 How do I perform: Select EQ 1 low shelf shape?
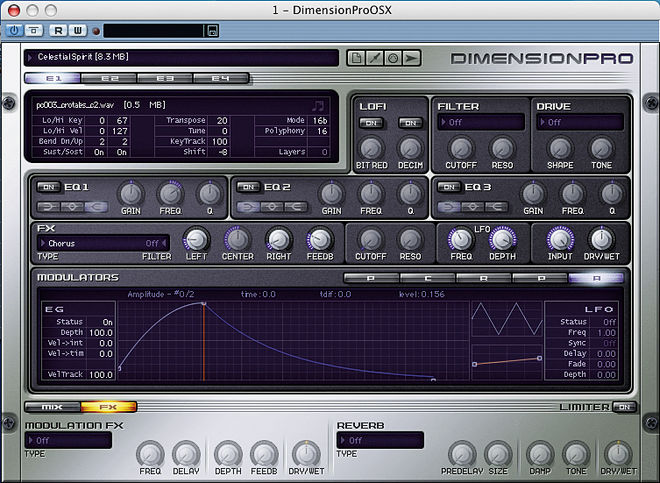pyautogui.click(x=49, y=207)
